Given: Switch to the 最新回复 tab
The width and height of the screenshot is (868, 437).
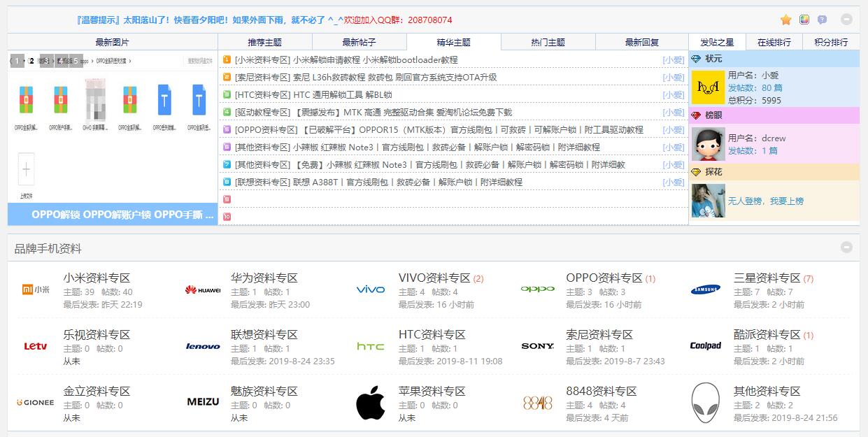Looking at the screenshot, I should [642, 42].
